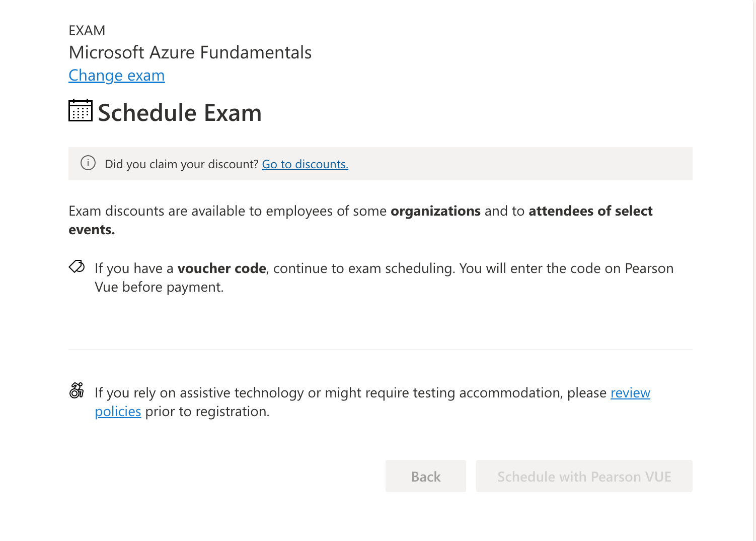This screenshot has width=756, height=541.
Task: Click the EXAM label text
Action: pyautogui.click(x=87, y=31)
